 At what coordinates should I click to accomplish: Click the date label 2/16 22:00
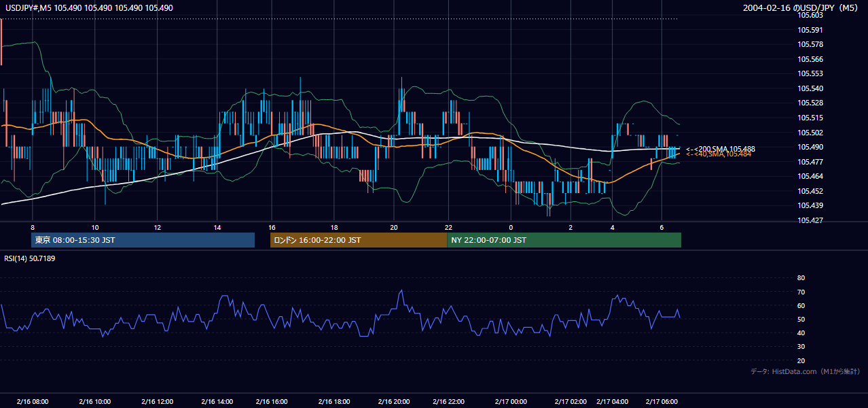click(x=448, y=401)
